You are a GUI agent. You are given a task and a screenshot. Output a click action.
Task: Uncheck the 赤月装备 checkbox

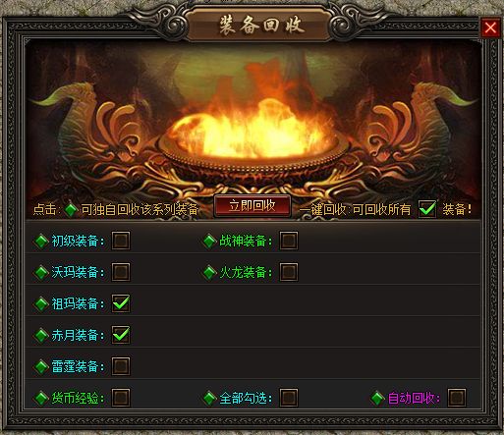(x=121, y=335)
